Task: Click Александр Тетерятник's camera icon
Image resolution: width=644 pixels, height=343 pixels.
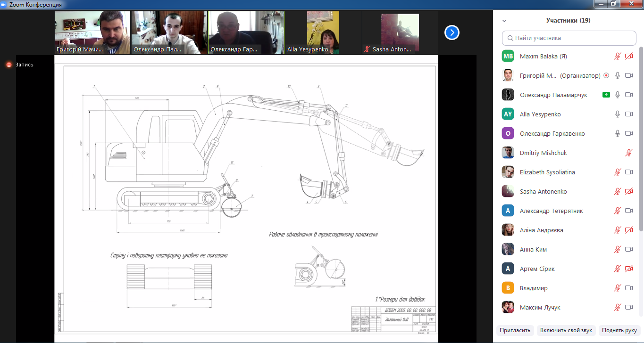Action: point(629,211)
